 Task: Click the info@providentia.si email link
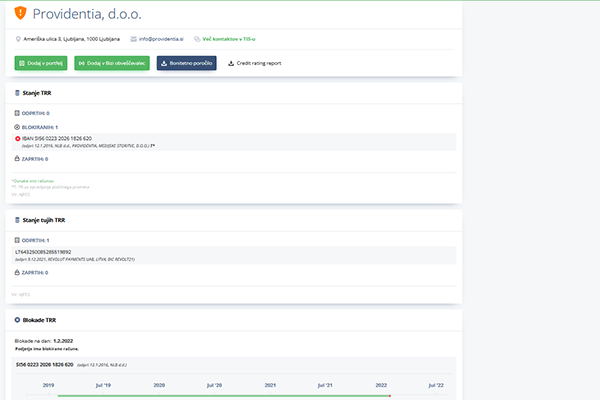click(160, 39)
